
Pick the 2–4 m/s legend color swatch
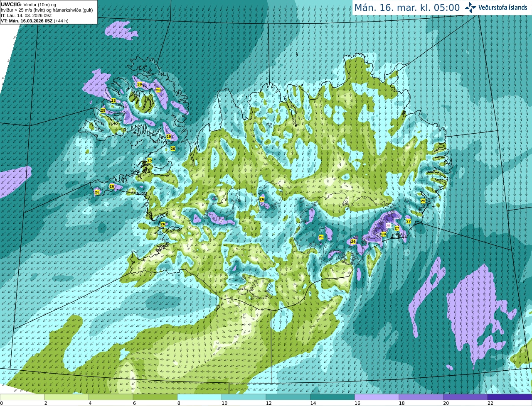point(66,397)
